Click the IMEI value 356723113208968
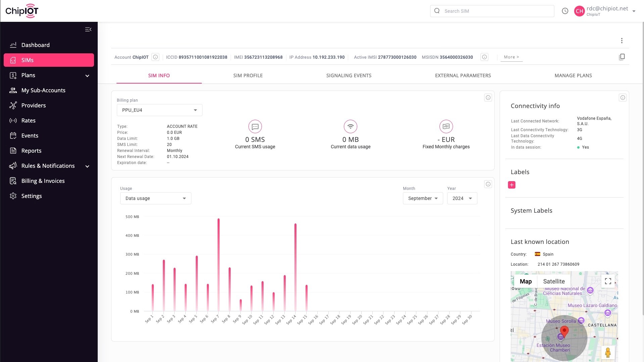This screenshot has width=644, height=362. point(264,57)
